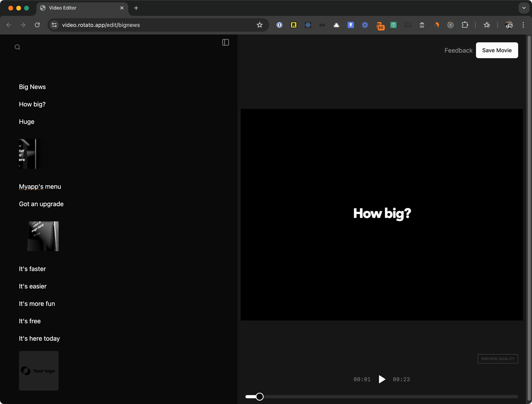This screenshot has width=532, height=404.
Task: Open React Developer Tools extension
Action: [x=308, y=25]
